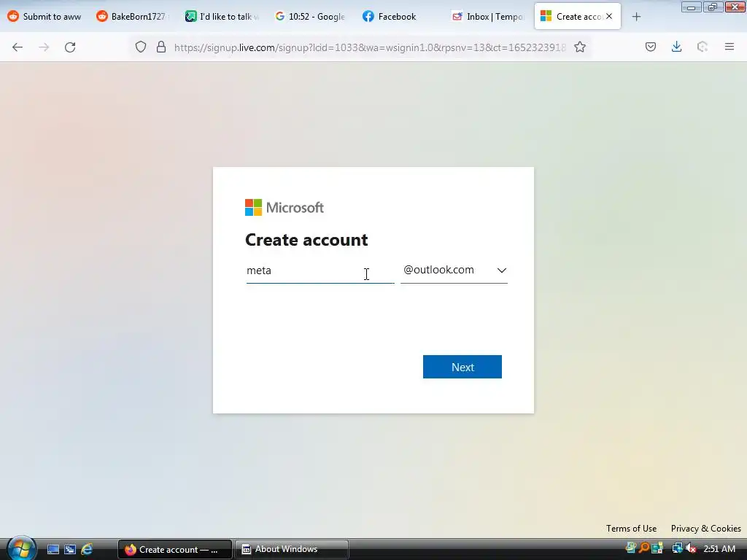Open the Terms of Use link
The image size is (747, 560).
pos(631,528)
